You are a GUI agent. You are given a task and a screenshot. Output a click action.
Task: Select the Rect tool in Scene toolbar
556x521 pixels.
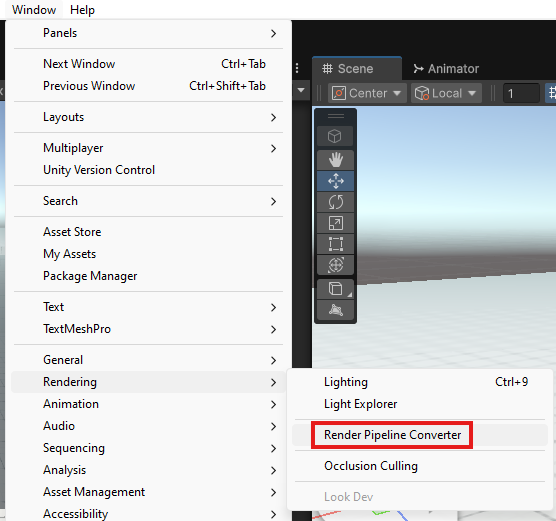click(x=335, y=244)
